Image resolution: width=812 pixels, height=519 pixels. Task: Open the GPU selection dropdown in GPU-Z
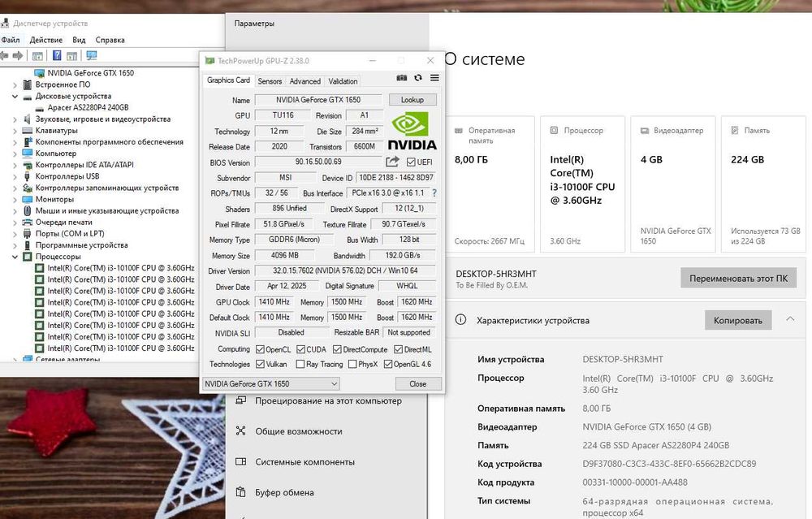tap(271, 384)
